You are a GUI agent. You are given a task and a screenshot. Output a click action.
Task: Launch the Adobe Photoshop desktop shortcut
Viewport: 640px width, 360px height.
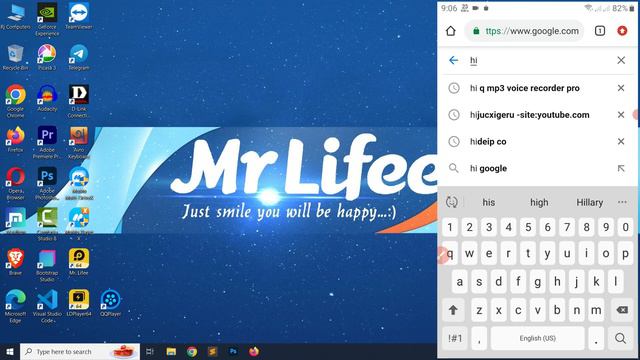click(x=47, y=183)
